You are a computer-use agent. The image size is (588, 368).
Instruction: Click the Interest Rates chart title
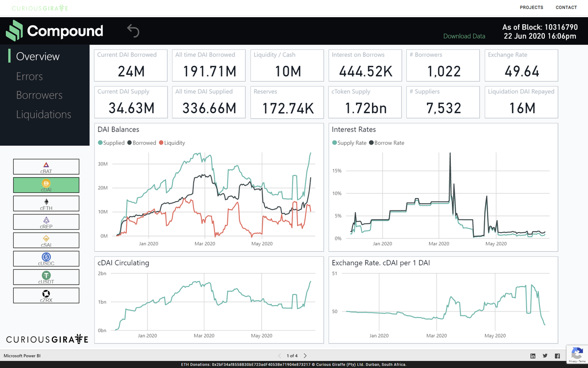pyautogui.click(x=354, y=130)
